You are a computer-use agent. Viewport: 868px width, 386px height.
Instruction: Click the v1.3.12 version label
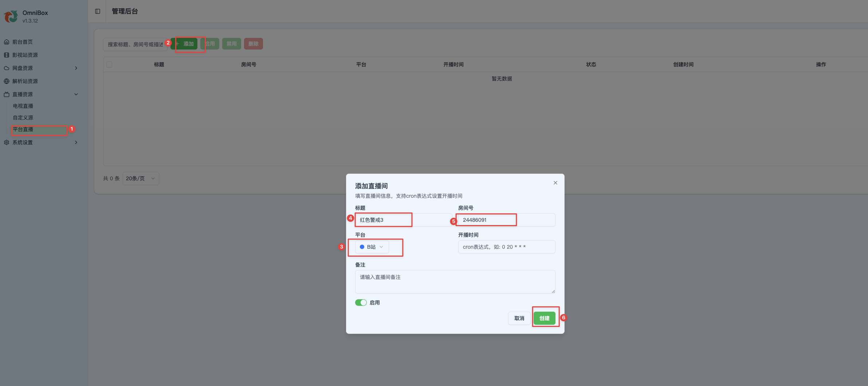click(x=30, y=21)
